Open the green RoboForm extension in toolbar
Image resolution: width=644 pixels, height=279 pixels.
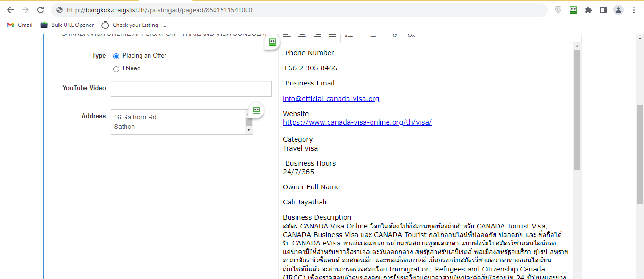click(573, 10)
